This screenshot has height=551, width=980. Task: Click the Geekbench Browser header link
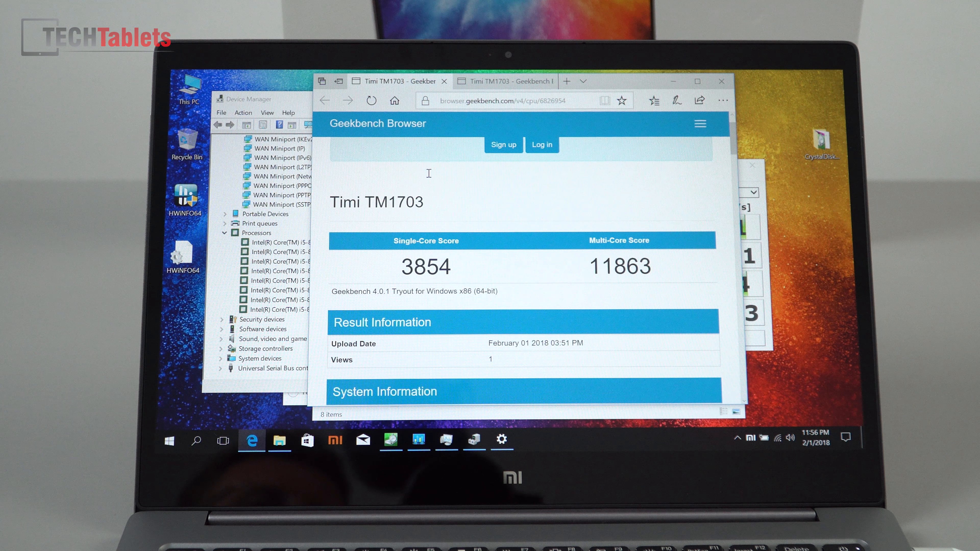click(x=378, y=123)
